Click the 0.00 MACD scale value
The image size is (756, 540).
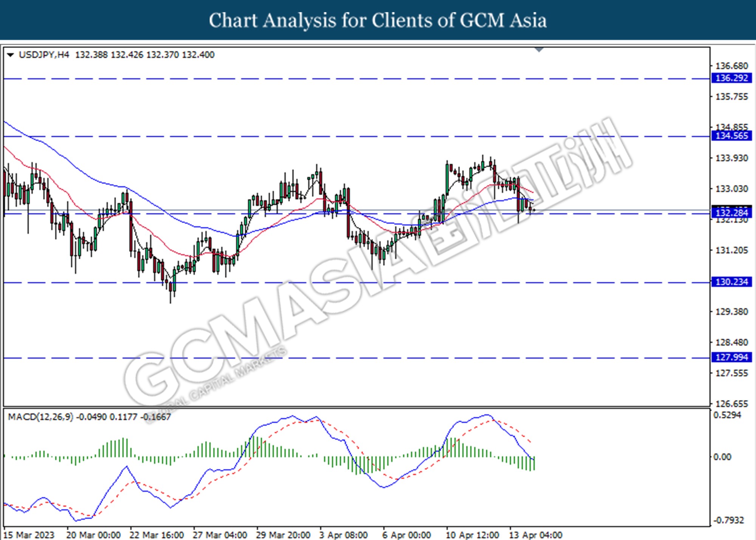pyautogui.click(x=722, y=457)
